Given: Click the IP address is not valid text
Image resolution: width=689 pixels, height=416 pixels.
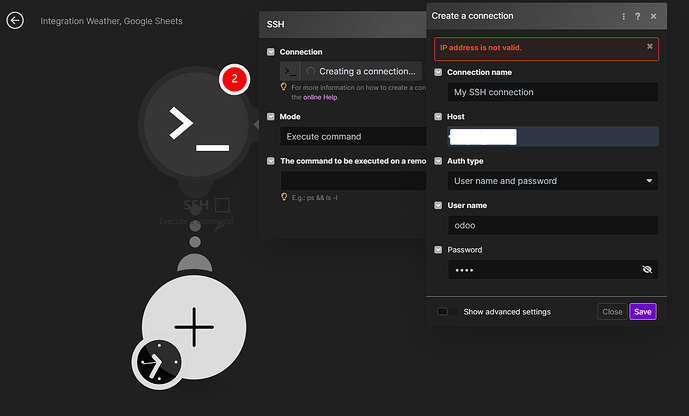Looking at the screenshot, I should tap(481, 47).
